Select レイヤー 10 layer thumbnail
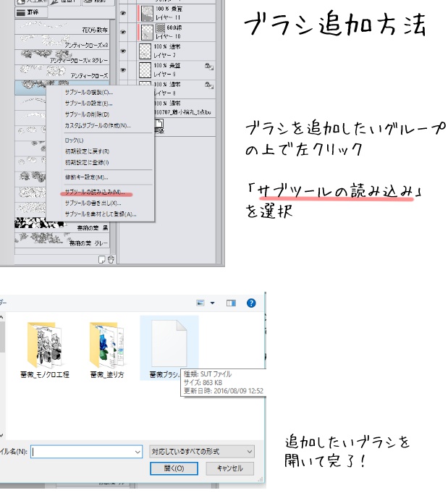This screenshot has width=448, height=493. point(147,33)
